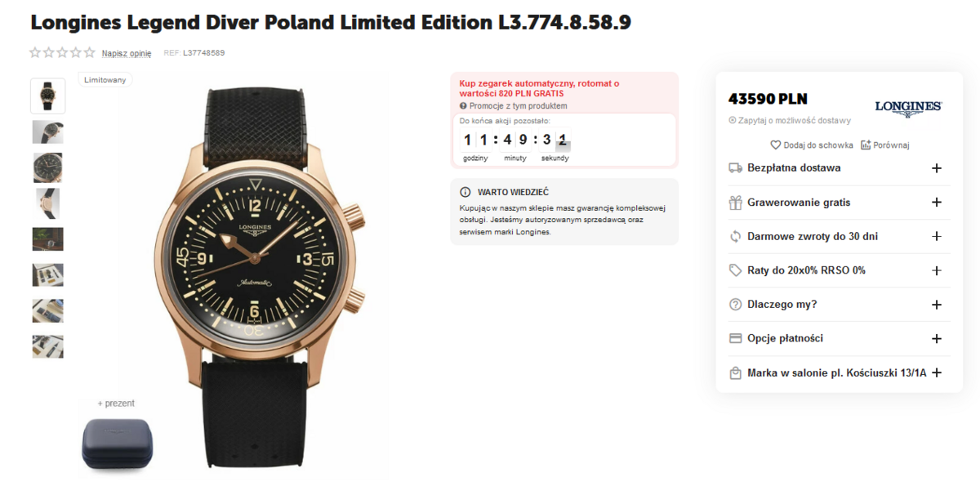
Task: Click the price tag installments icon
Action: [735, 270]
